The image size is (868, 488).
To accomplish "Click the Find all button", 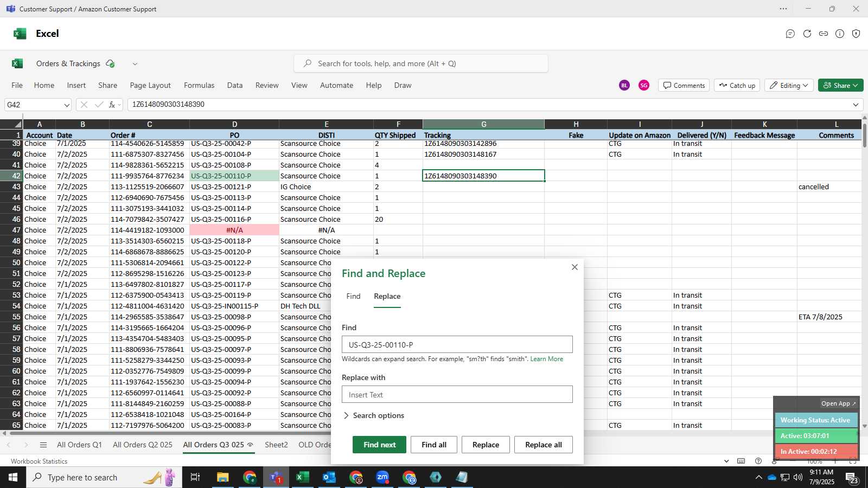I will point(434,445).
